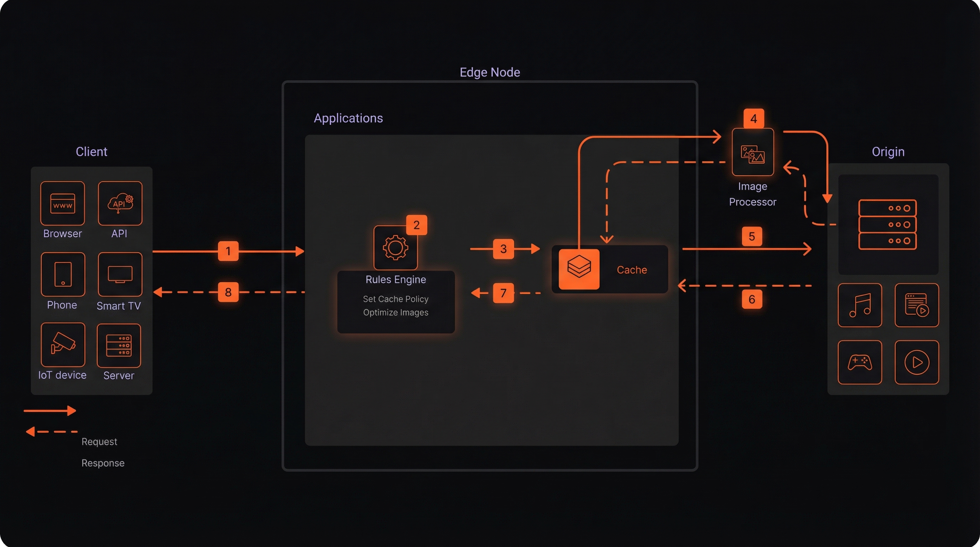Click the Server rack icon under Client
The image size is (980, 547).
(119, 345)
